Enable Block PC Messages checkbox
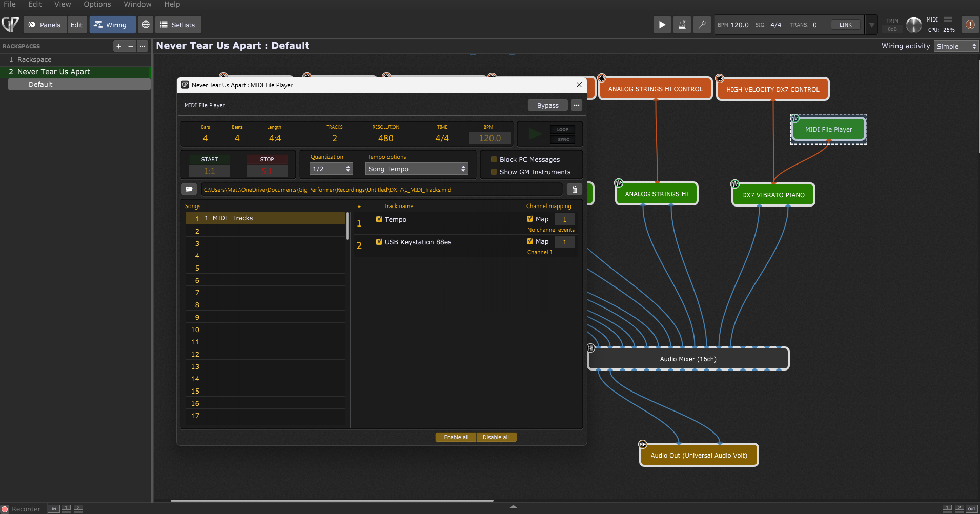 pyautogui.click(x=494, y=160)
